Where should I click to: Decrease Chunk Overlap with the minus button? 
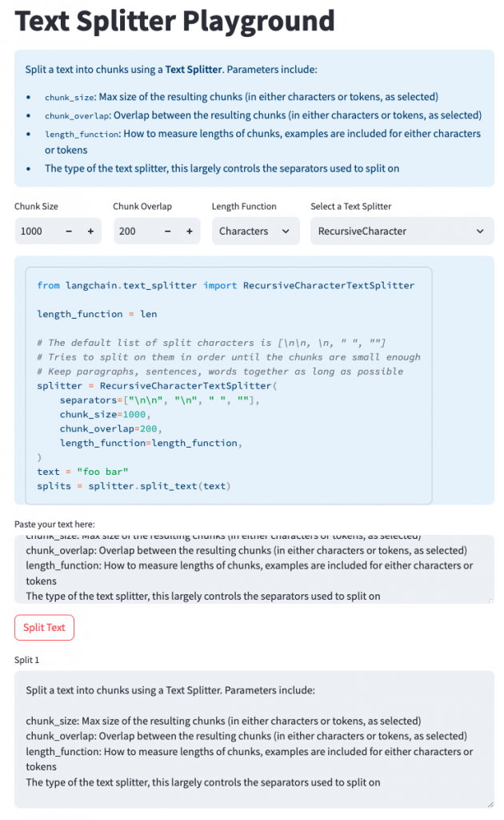[x=168, y=231]
